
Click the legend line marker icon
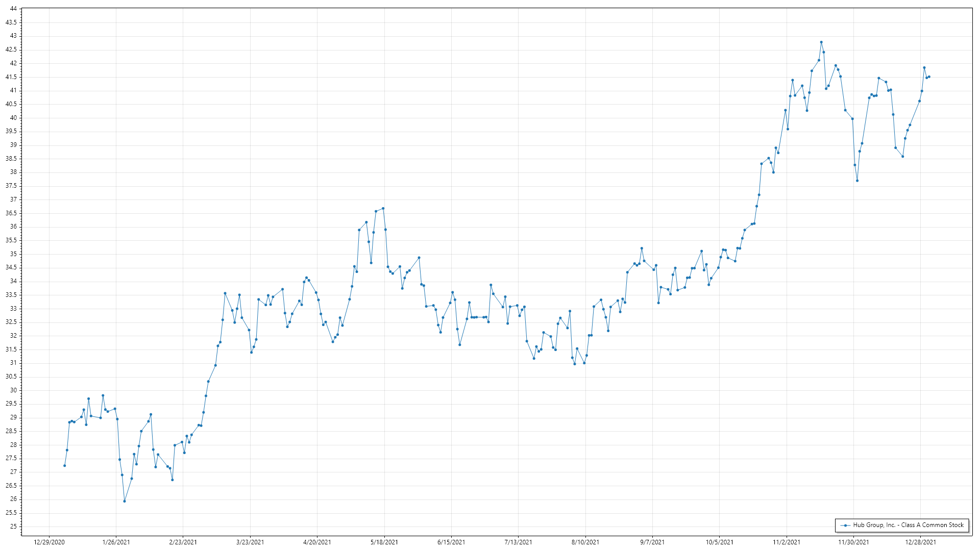(845, 525)
